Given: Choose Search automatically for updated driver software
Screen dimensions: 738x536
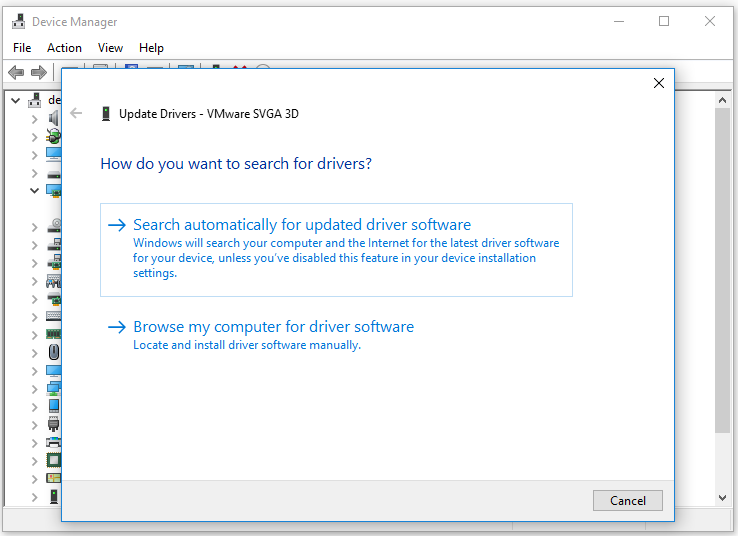Looking at the screenshot, I should point(336,250).
